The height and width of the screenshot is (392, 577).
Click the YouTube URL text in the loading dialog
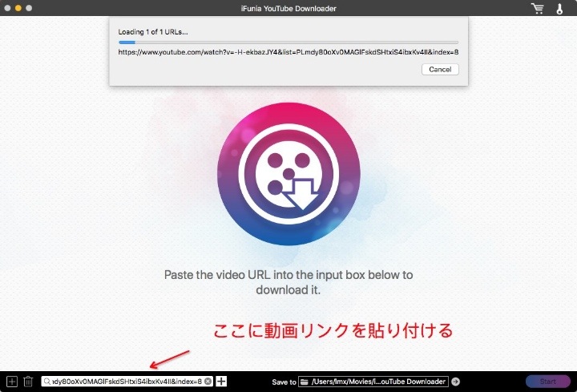[288, 52]
